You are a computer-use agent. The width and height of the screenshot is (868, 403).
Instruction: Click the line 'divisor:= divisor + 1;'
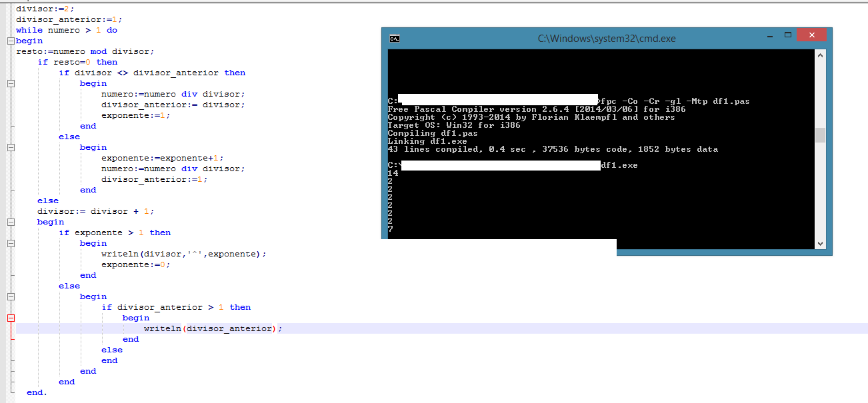coord(96,211)
